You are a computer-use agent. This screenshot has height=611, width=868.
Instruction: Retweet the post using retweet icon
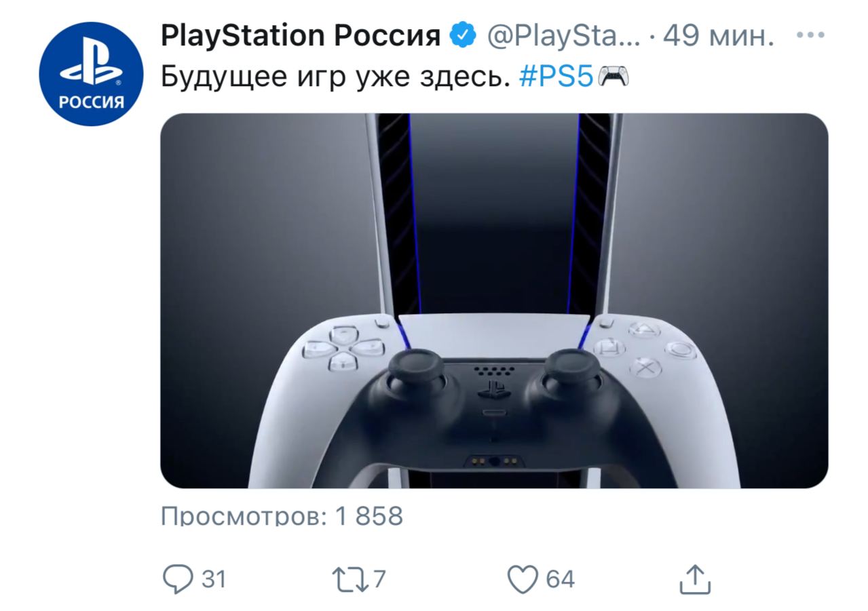350,580
